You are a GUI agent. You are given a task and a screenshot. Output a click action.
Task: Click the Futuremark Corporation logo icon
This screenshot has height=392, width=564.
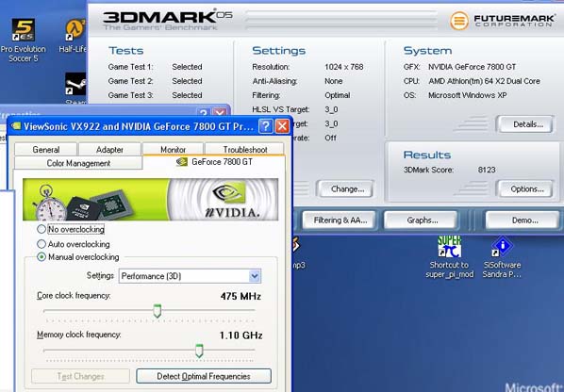[x=459, y=21]
